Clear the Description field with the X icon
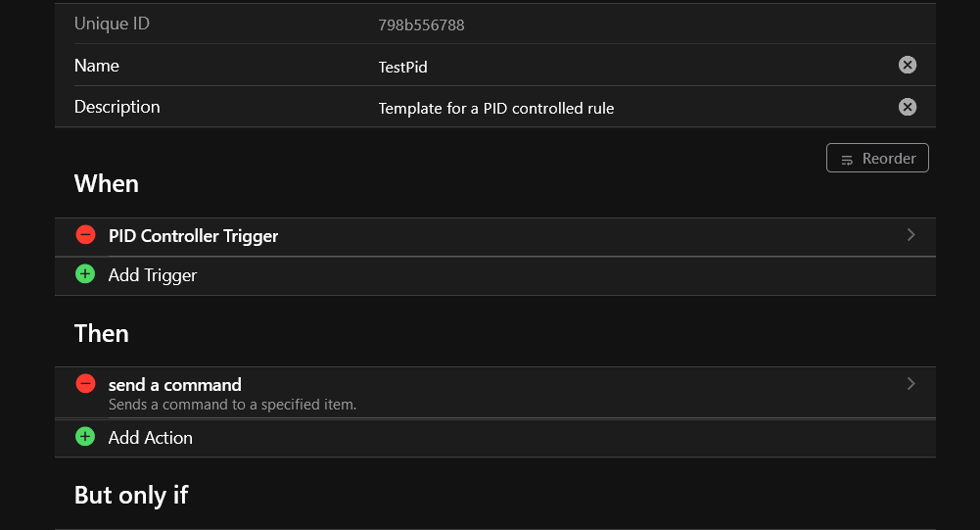Screen dimensions: 980x530 (x=908, y=107)
